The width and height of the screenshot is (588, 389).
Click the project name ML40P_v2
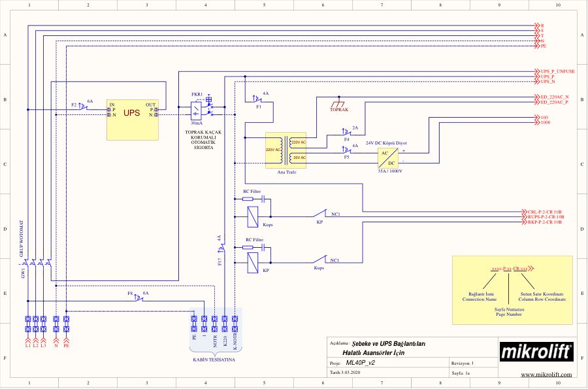[x=361, y=363]
